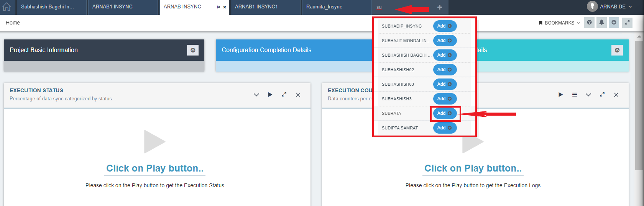
Task: Add the SUBHADIP_INSYNC project
Action: 445,26
